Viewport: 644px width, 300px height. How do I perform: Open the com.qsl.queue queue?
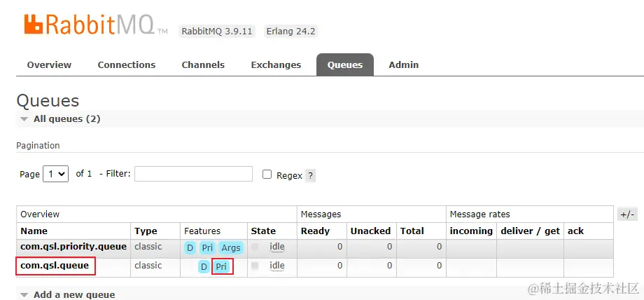click(x=55, y=266)
